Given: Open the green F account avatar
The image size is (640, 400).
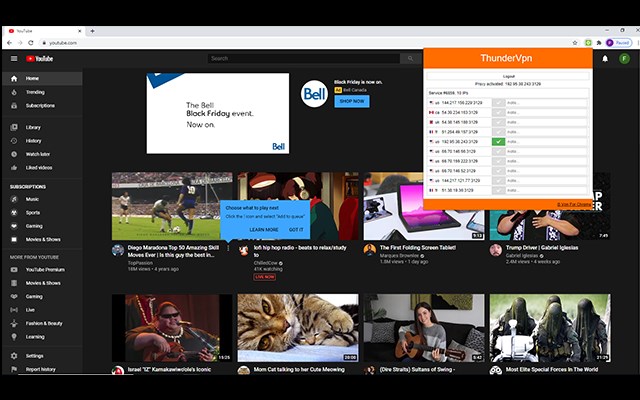Looking at the screenshot, I should 624,58.
